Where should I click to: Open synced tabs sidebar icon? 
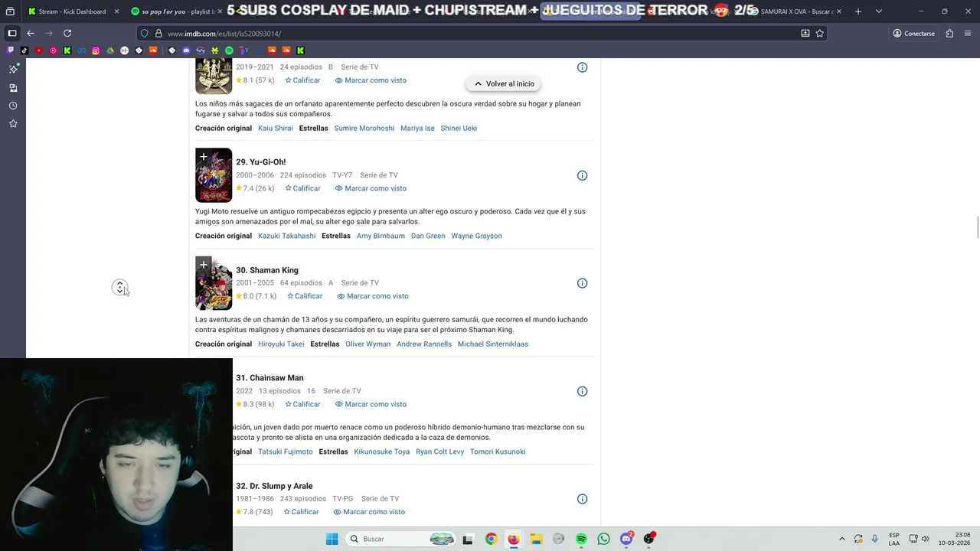tap(13, 87)
